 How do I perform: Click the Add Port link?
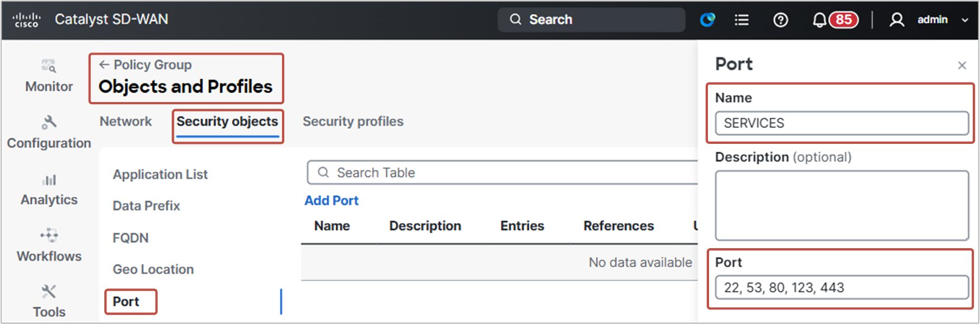click(331, 201)
